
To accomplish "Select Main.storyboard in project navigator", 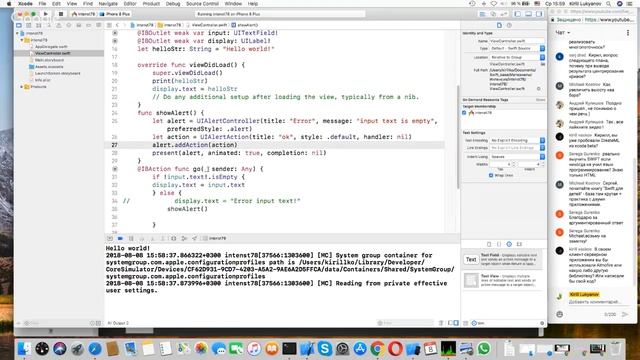I will pos(49,60).
